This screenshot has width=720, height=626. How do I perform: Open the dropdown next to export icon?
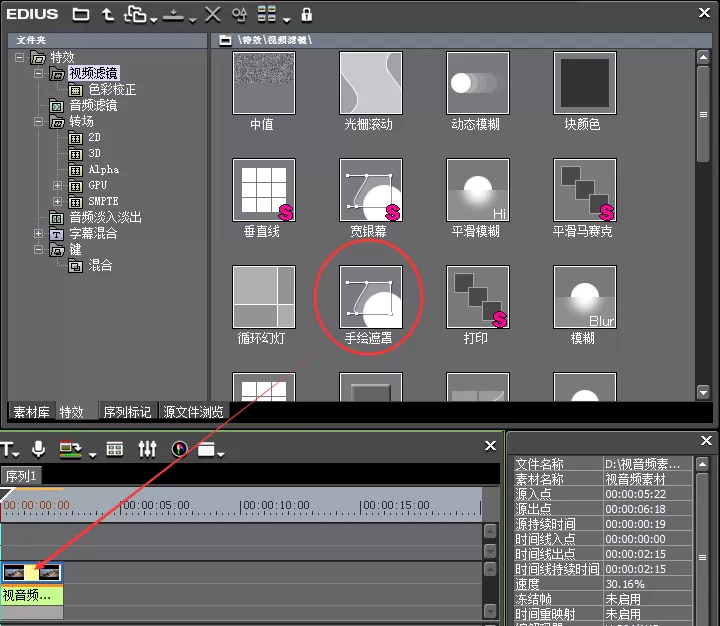pos(92,454)
